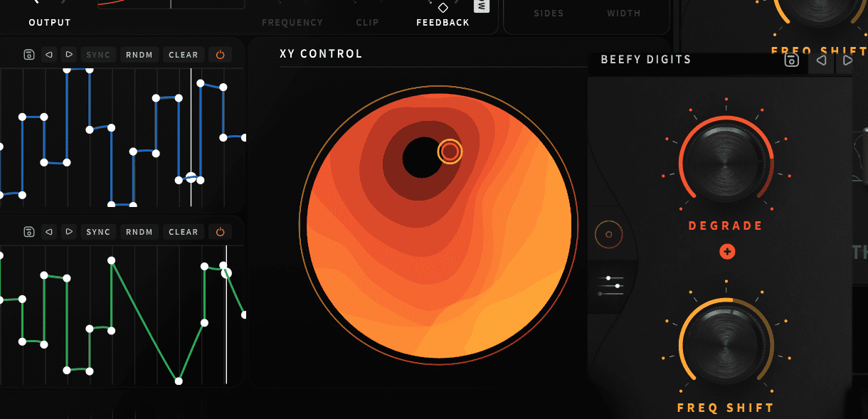The image size is (868, 419).
Task: Enable SYNC on the blue sequencer lane
Action: pyautogui.click(x=98, y=55)
